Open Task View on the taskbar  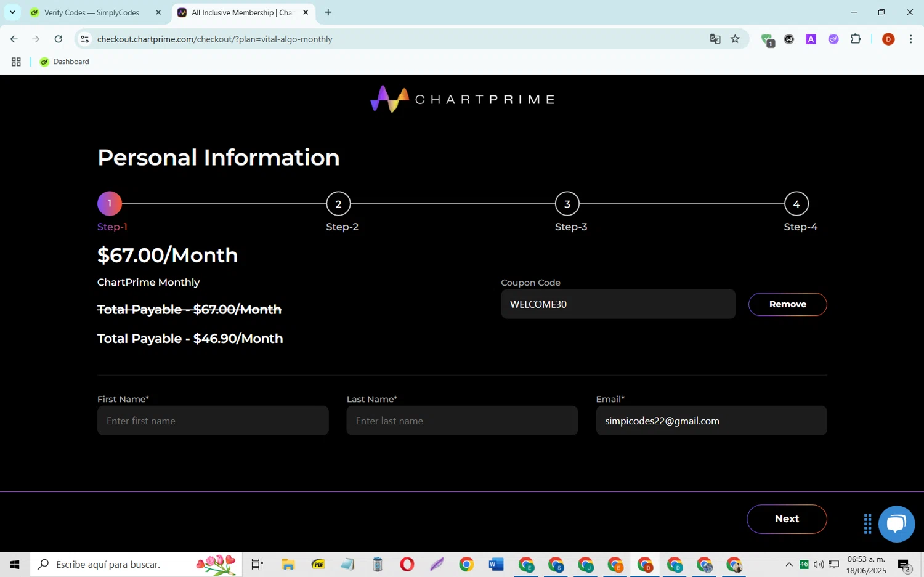click(257, 564)
